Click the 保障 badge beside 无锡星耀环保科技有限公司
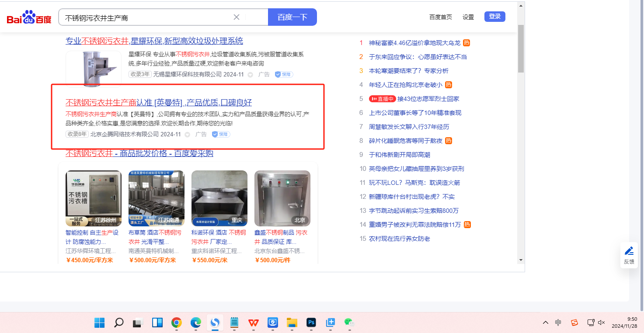644x333 pixels. (x=284, y=74)
